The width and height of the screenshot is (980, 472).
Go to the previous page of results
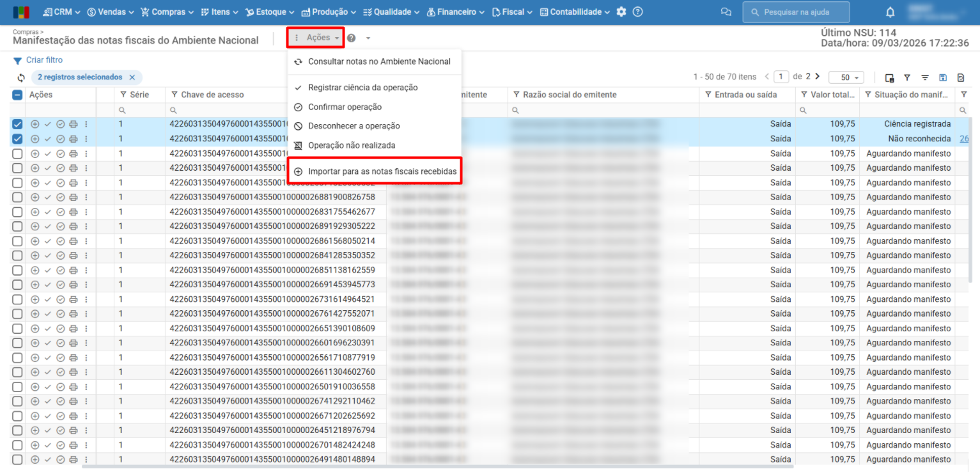coord(767,77)
